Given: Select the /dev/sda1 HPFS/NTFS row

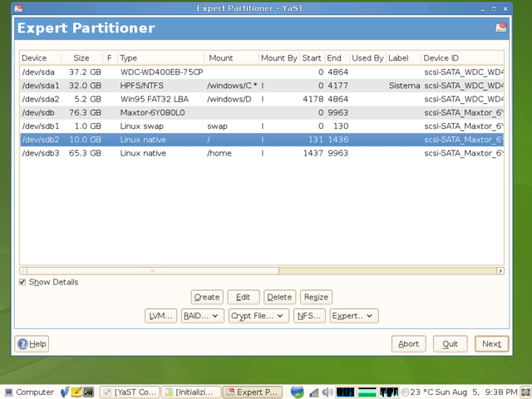Looking at the screenshot, I should click(262, 86).
